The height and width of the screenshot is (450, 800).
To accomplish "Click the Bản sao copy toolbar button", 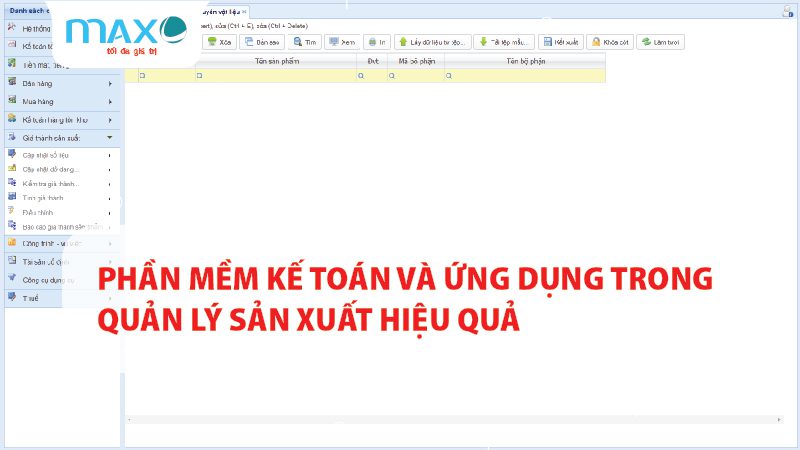I will point(262,42).
